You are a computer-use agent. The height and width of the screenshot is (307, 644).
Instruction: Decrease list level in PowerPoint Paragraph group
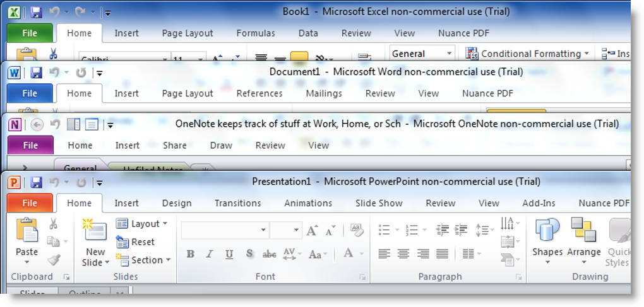point(443,230)
